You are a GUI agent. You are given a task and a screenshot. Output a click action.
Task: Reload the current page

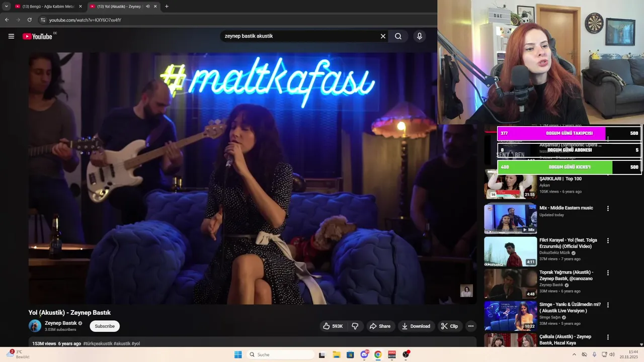(29, 20)
